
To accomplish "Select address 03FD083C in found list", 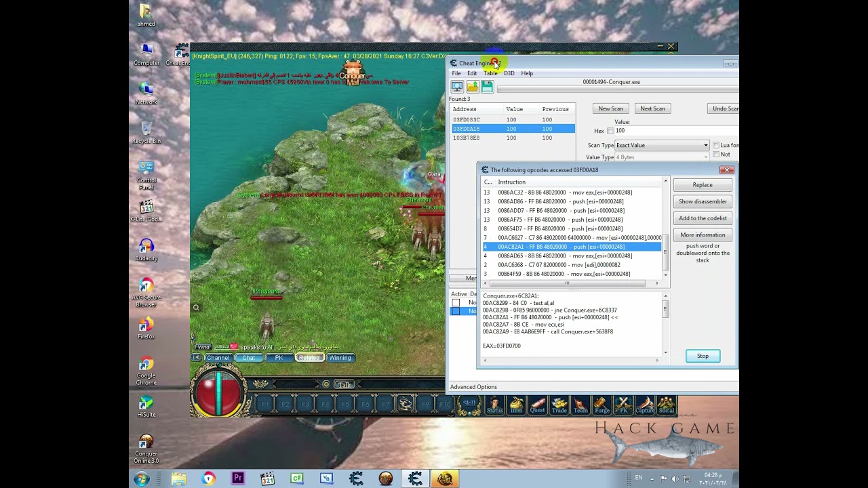I will point(513,119).
